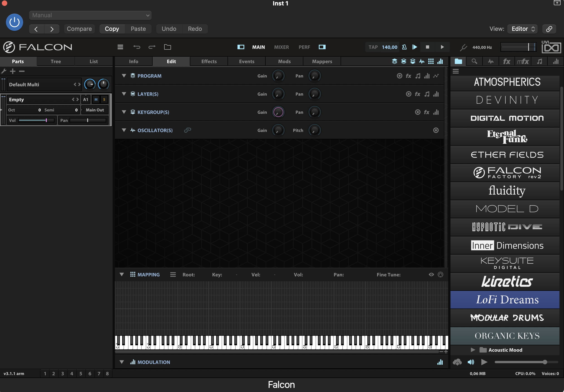
Task: Expand the Acoustic Mood folder
Action: [x=473, y=350]
